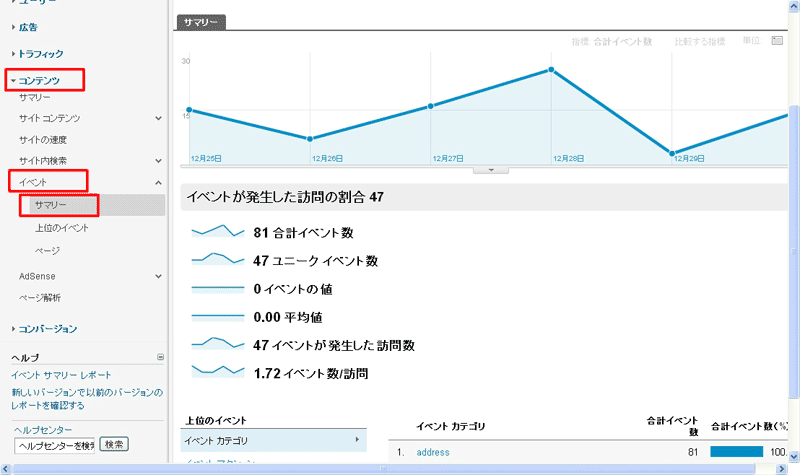Open total events sparkline 合計イベント数
This screenshot has height=475, width=800.
point(218,232)
